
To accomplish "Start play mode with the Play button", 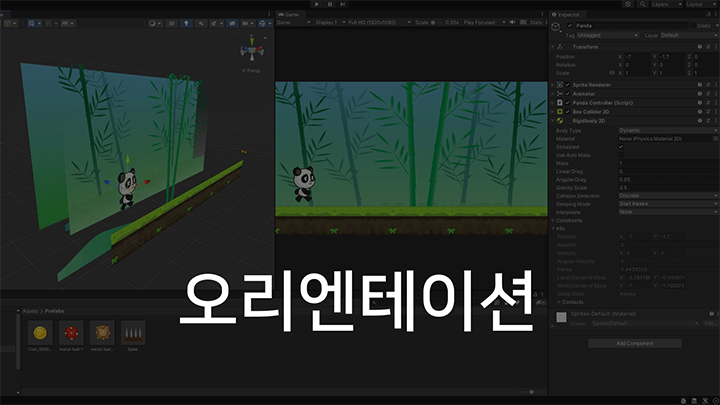I will pos(317,4).
